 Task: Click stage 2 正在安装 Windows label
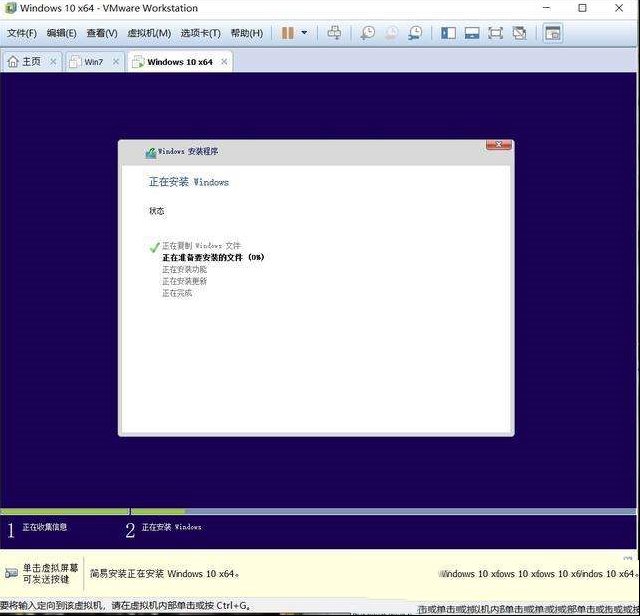point(171,527)
